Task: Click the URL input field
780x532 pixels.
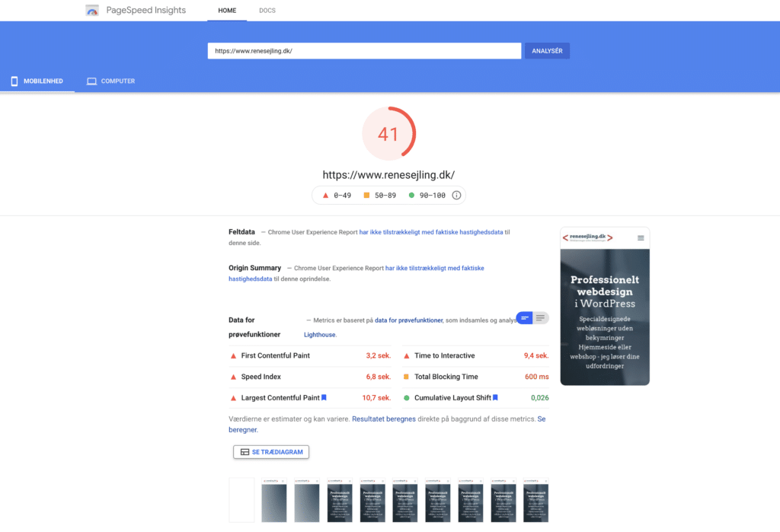Action: (x=364, y=51)
